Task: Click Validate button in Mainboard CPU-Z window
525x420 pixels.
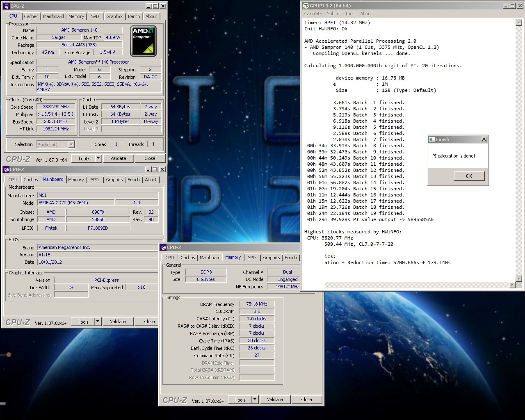Action: coord(118,322)
